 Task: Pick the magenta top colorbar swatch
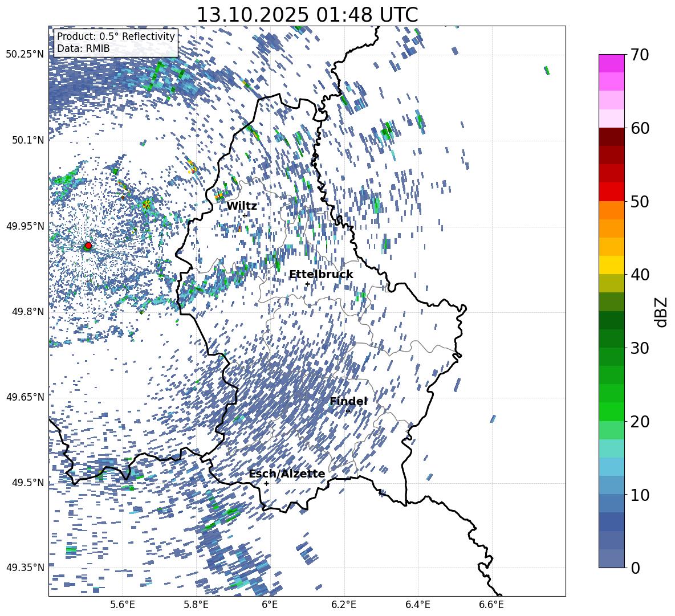[x=611, y=63]
